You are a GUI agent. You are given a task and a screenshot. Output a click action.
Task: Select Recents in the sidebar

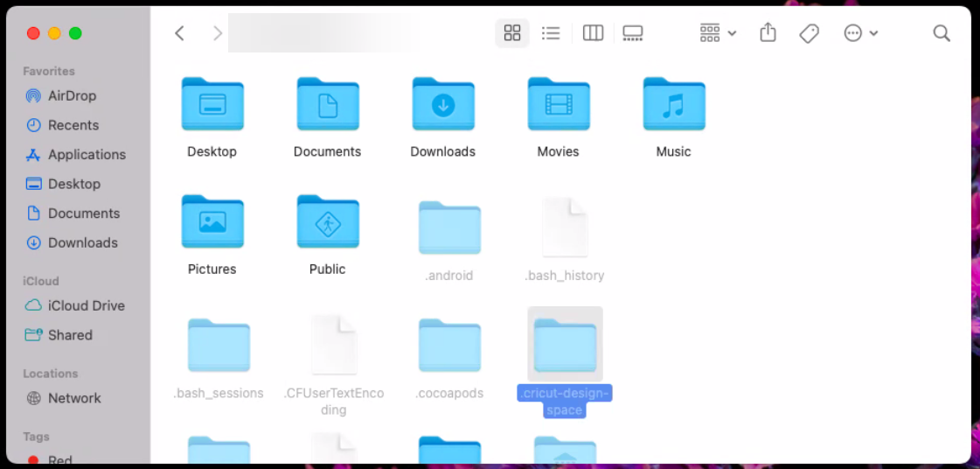tap(73, 125)
